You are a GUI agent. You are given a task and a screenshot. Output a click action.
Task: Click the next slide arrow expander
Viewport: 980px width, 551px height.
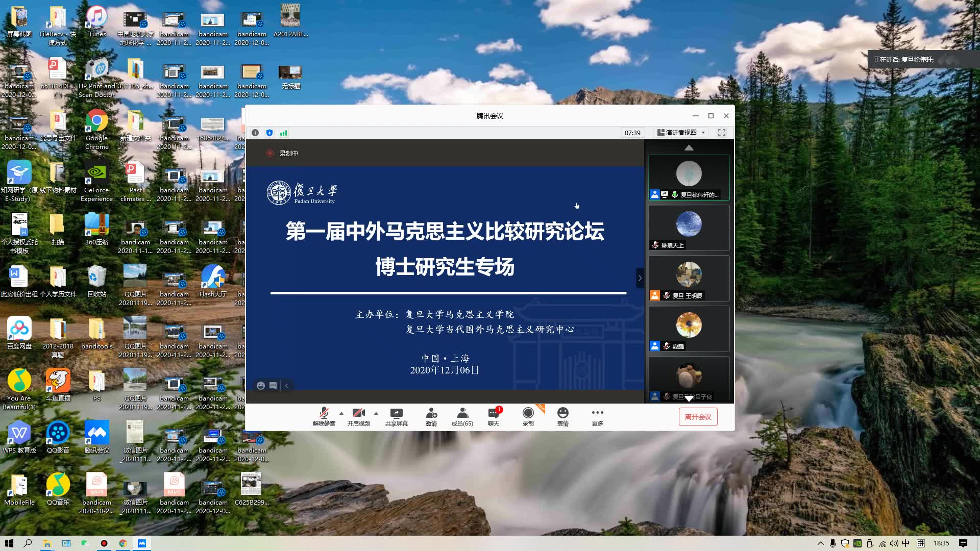coord(640,277)
